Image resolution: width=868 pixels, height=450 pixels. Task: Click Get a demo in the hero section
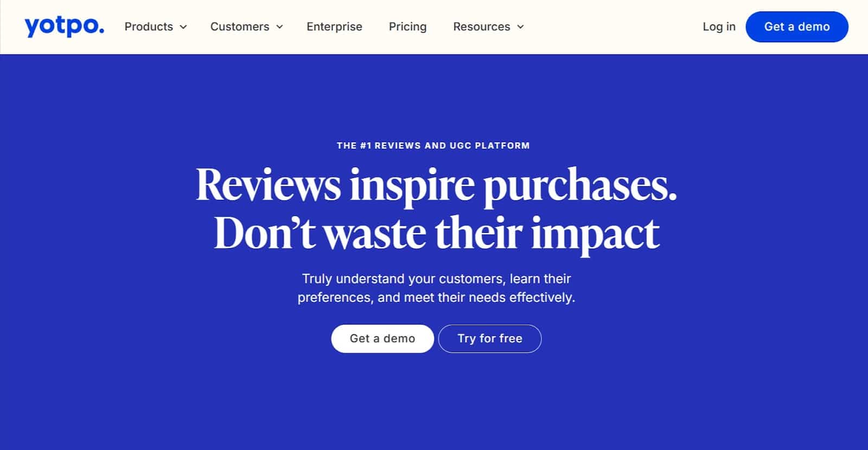point(382,338)
